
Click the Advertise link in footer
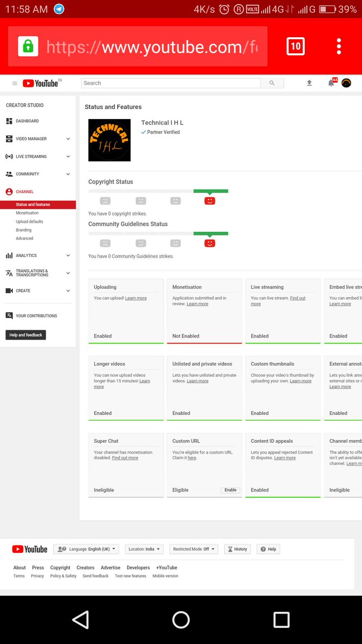(x=110, y=567)
